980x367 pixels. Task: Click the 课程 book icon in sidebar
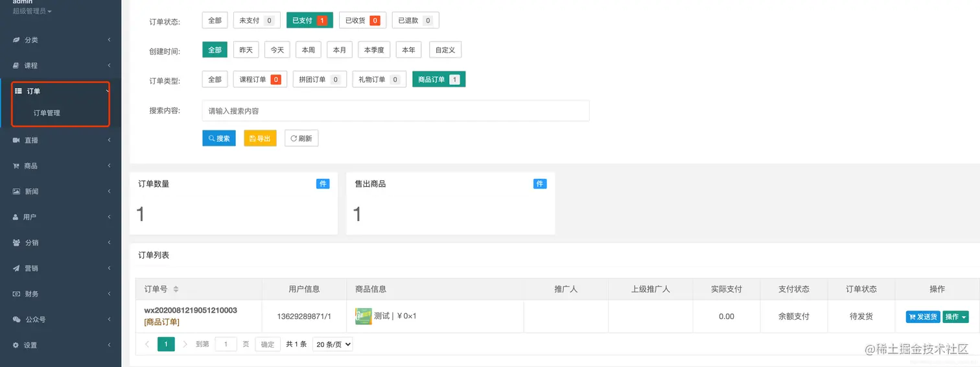click(x=16, y=65)
